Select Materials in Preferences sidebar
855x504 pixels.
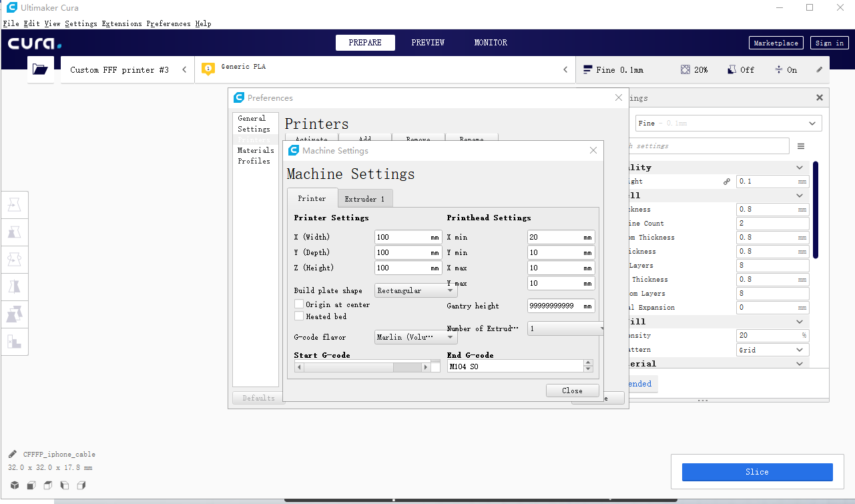[256, 150]
